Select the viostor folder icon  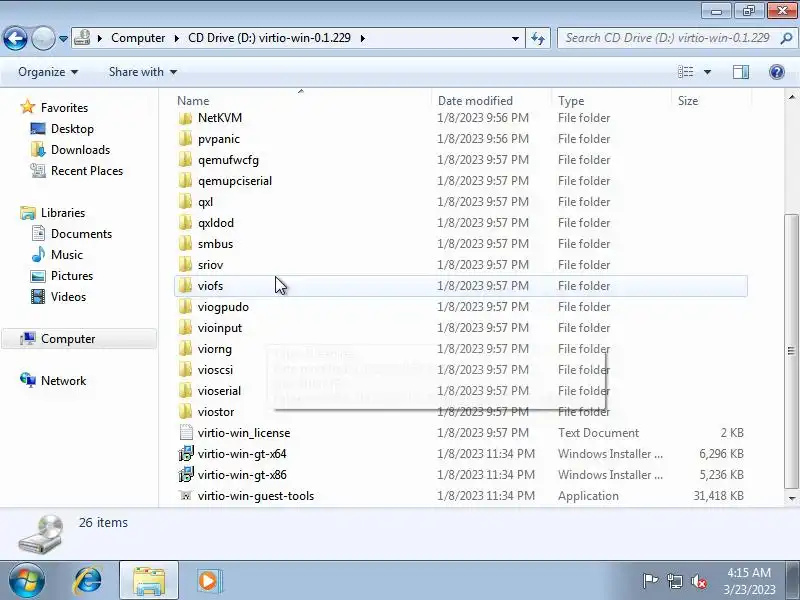tap(186, 412)
